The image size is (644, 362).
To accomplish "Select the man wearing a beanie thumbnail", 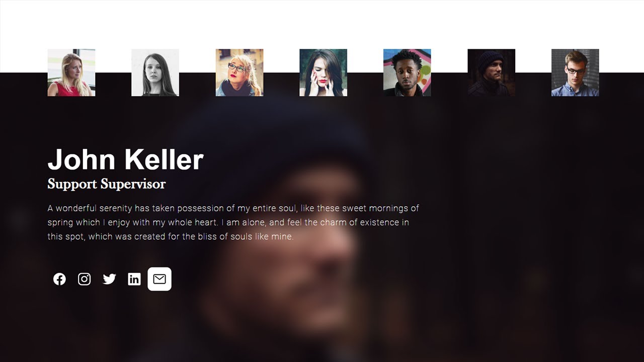I will [x=491, y=72].
